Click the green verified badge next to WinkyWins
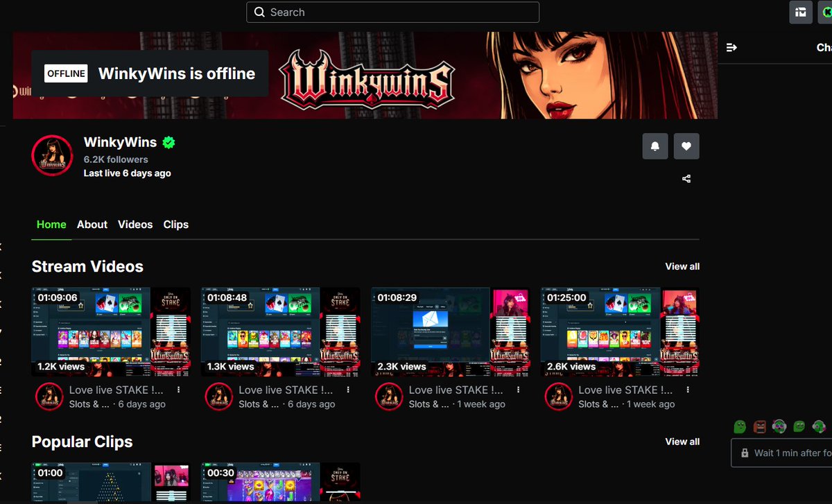Screen dimensions: 832x504 (x=168, y=143)
